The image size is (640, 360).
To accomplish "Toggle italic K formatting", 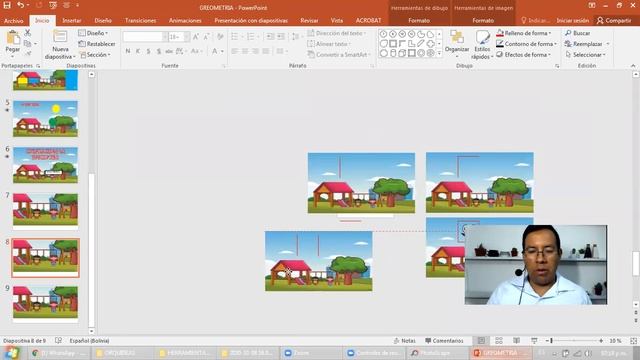I will click(x=138, y=51).
